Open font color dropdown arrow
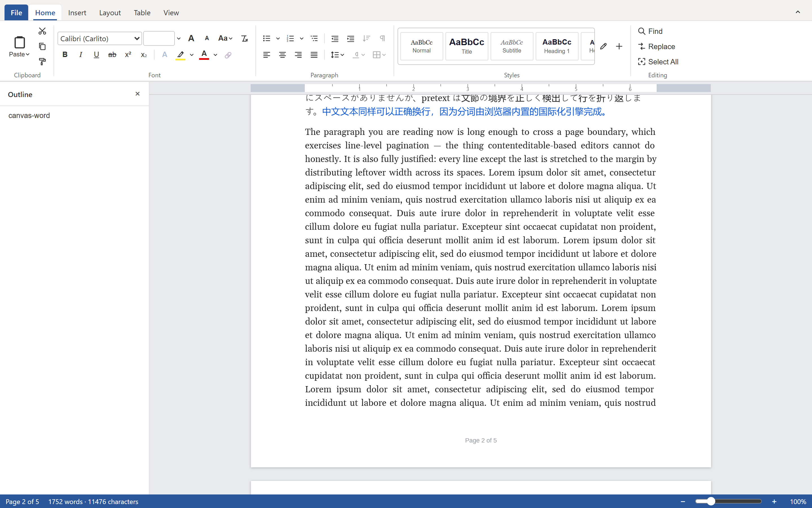812x508 pixels. (215, 55)
